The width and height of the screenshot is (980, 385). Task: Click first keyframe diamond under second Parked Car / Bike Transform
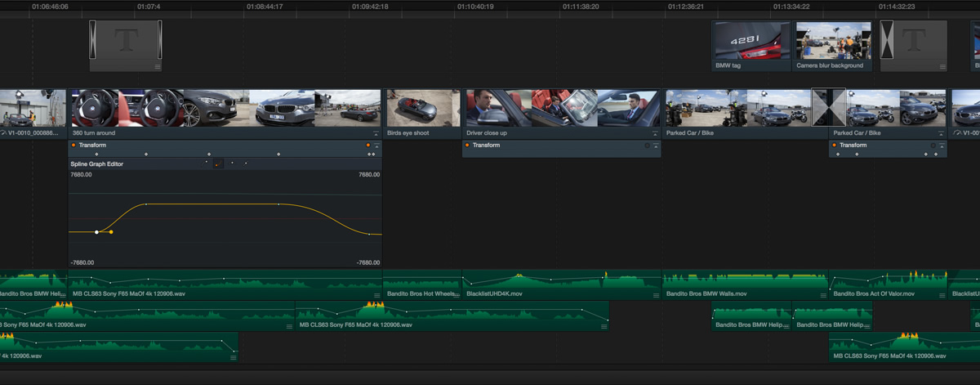(839, 154)
